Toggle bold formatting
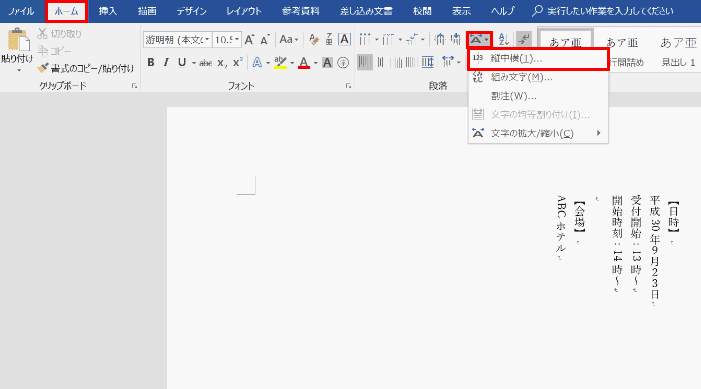Screen dimensions: 701x389 pos(151,63)
